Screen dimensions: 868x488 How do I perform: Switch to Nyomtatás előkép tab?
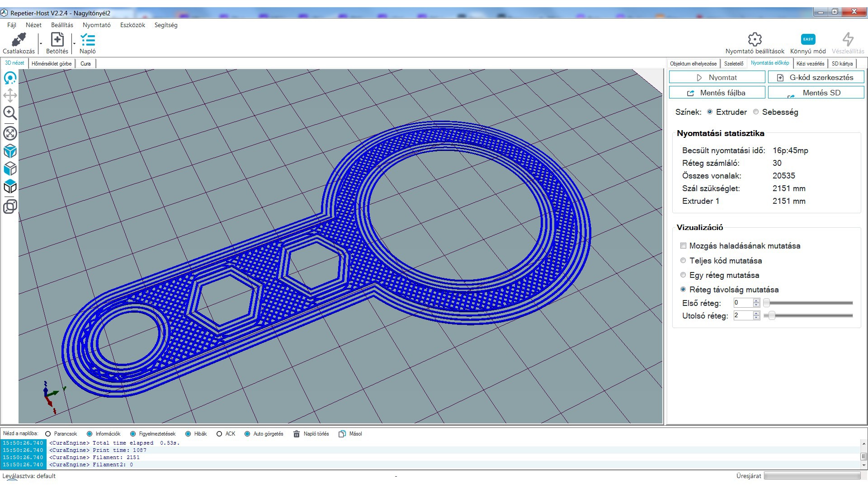click(x=770, y=63)
